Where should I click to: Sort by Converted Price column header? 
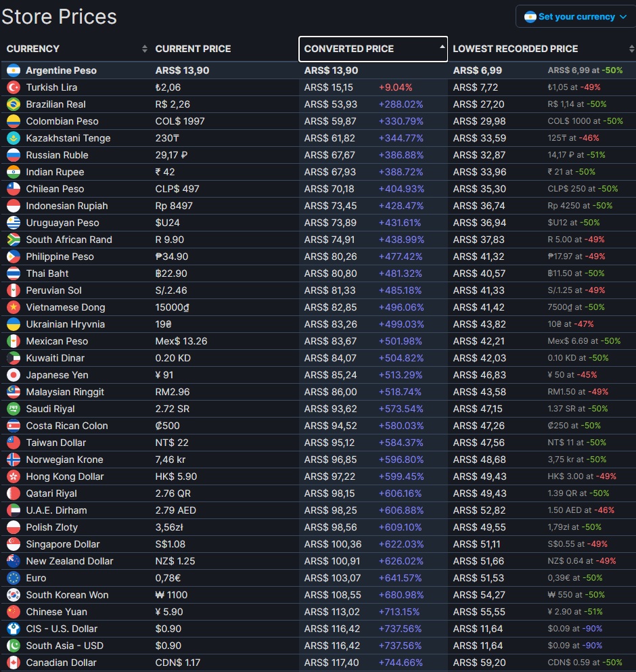(x=373, y=49)
